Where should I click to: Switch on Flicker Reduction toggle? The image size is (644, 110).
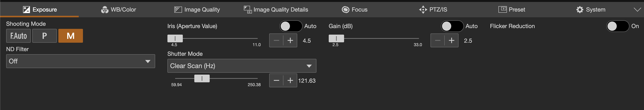618,26
